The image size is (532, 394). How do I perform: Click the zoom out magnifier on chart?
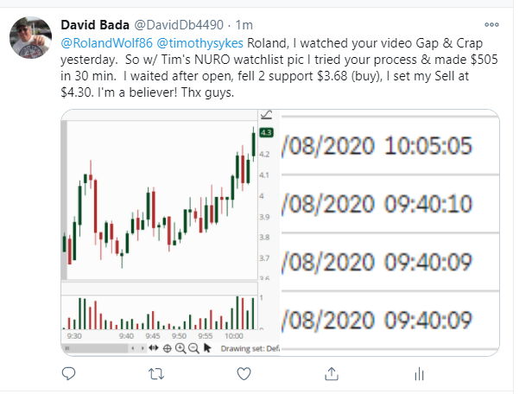(x=193, y=348)
